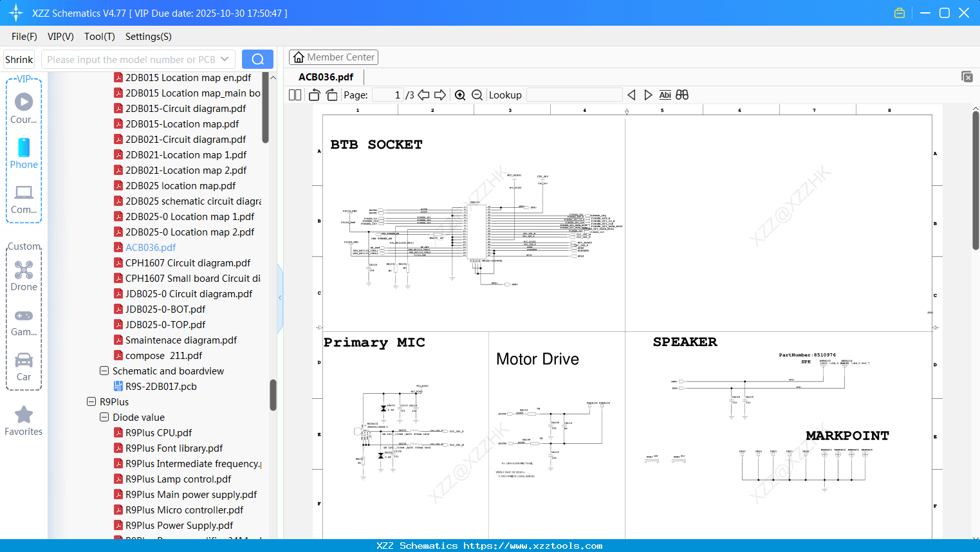The height and width of the screenshot is (552, 980).
Task: Open R9Plus Main power supply.pdf
Action: click(191, 495)
